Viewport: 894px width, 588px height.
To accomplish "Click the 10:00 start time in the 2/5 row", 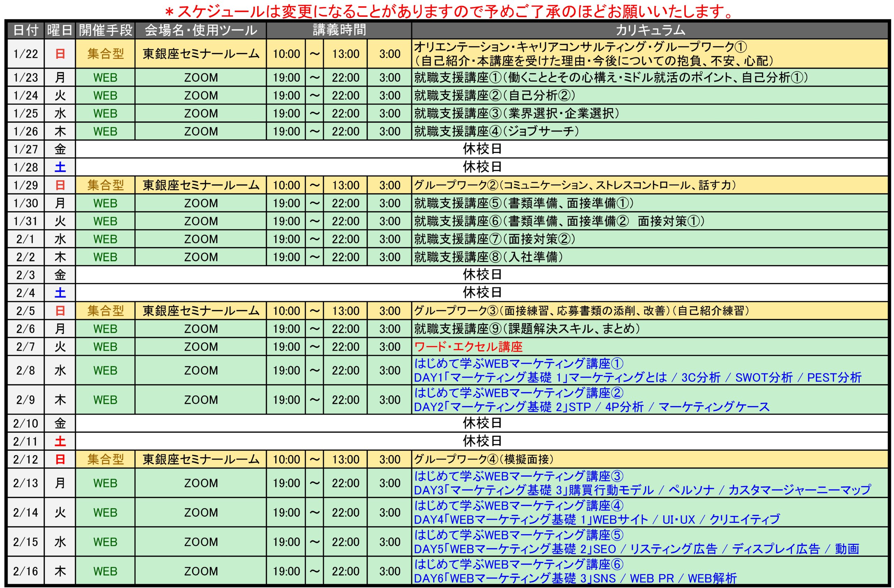I will pos(286,311).
